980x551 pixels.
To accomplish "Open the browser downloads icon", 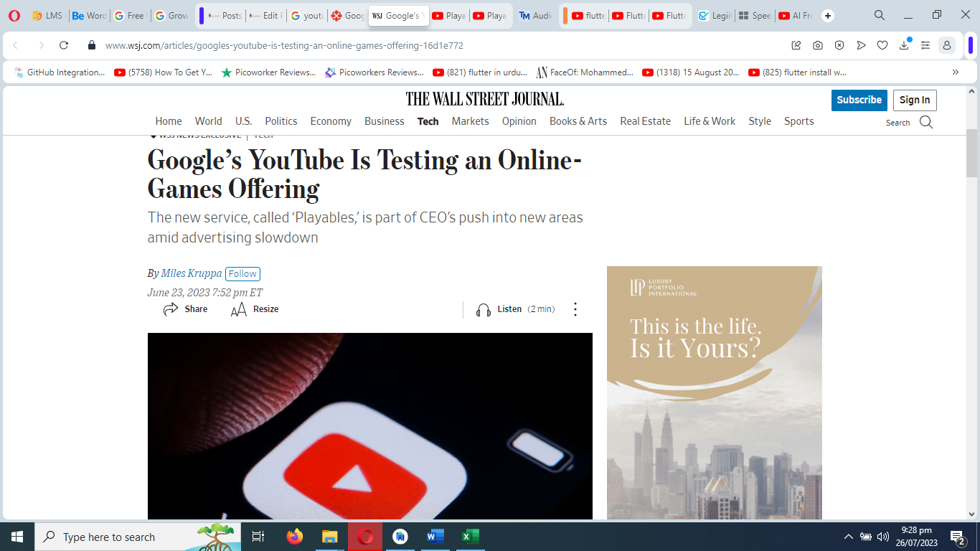I will (x=904, y=45).
